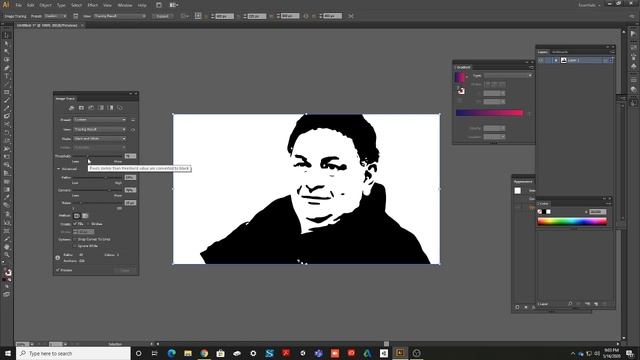
Task: Open the Windows Start menu
Action: tap(8, 353)
